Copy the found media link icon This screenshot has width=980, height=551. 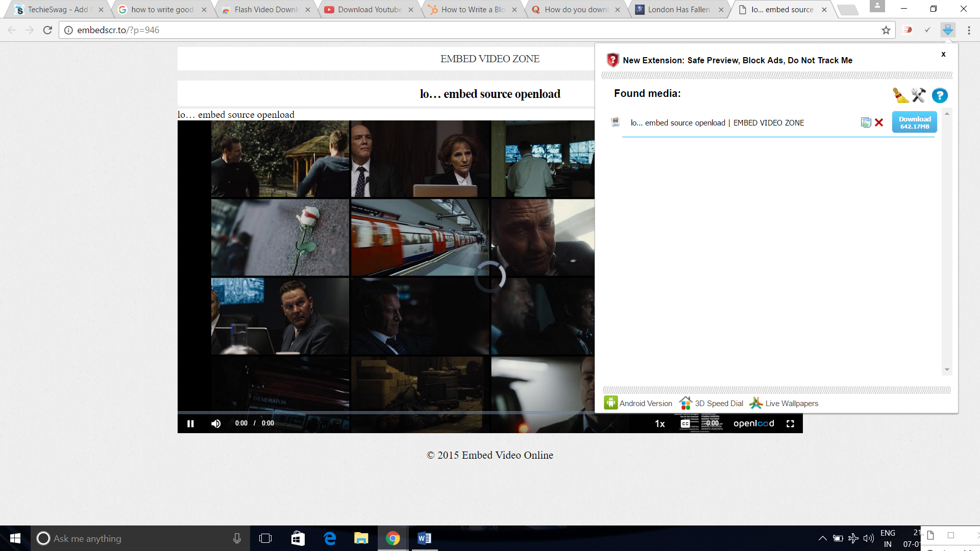click(x=866, y=122)
